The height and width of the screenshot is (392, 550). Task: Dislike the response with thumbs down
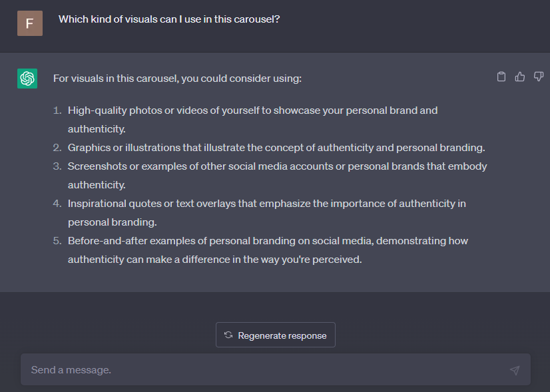[x=539, y=77]
